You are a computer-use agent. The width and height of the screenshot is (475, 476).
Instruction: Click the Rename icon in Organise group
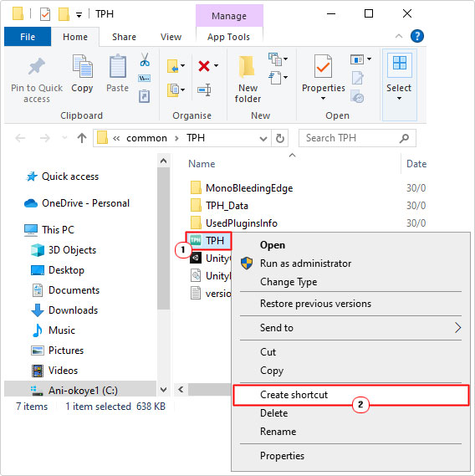tap(204, 90)
